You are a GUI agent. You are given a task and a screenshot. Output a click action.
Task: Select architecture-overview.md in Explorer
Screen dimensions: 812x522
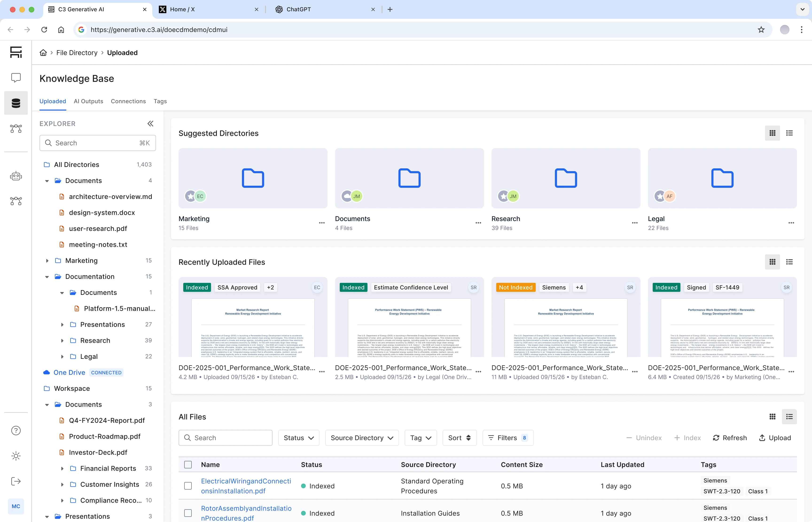tap(110, 197)
